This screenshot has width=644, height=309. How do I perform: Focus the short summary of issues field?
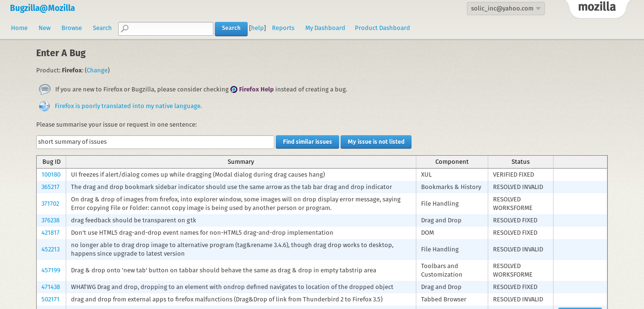pyautogui.click(x=155, y=142)
